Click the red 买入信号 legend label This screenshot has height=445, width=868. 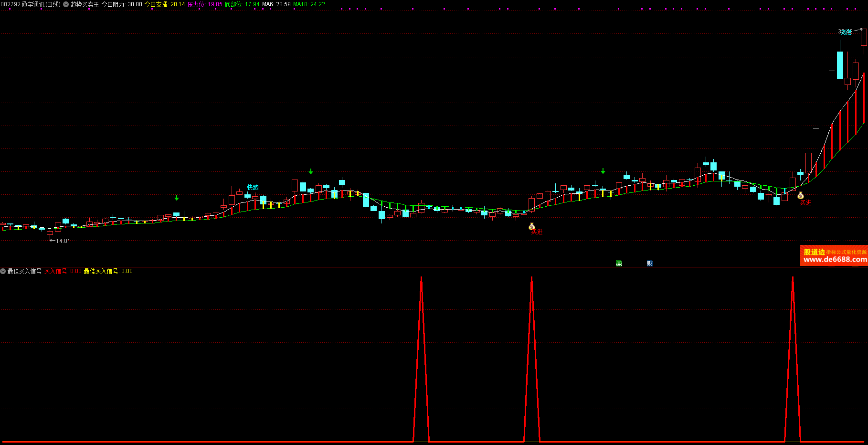click(x=63, y=271)
